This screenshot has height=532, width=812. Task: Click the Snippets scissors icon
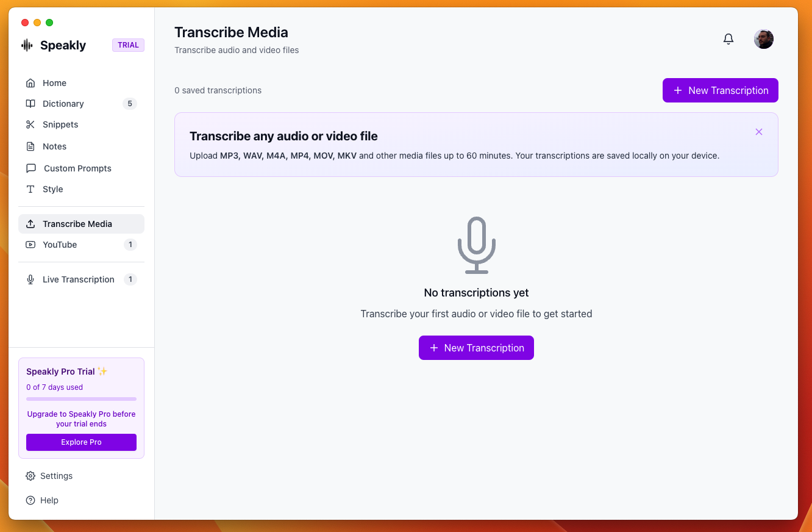pos(30,124)
